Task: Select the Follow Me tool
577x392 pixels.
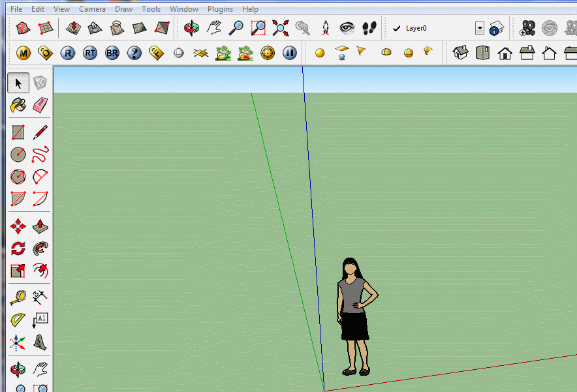Action: point(40,249)
